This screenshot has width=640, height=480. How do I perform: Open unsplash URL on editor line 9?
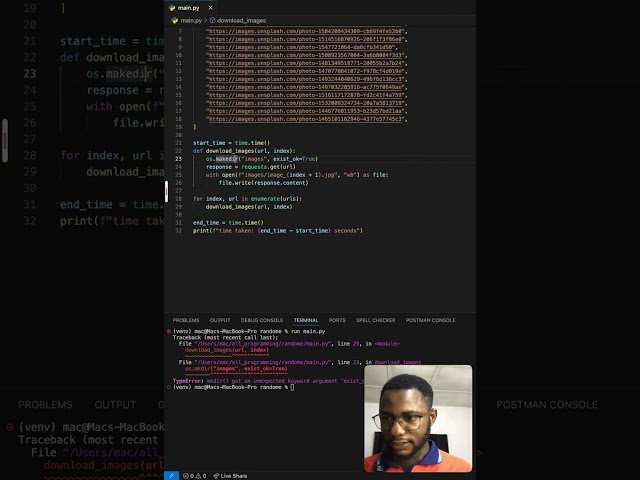click(x=301, y=47)
